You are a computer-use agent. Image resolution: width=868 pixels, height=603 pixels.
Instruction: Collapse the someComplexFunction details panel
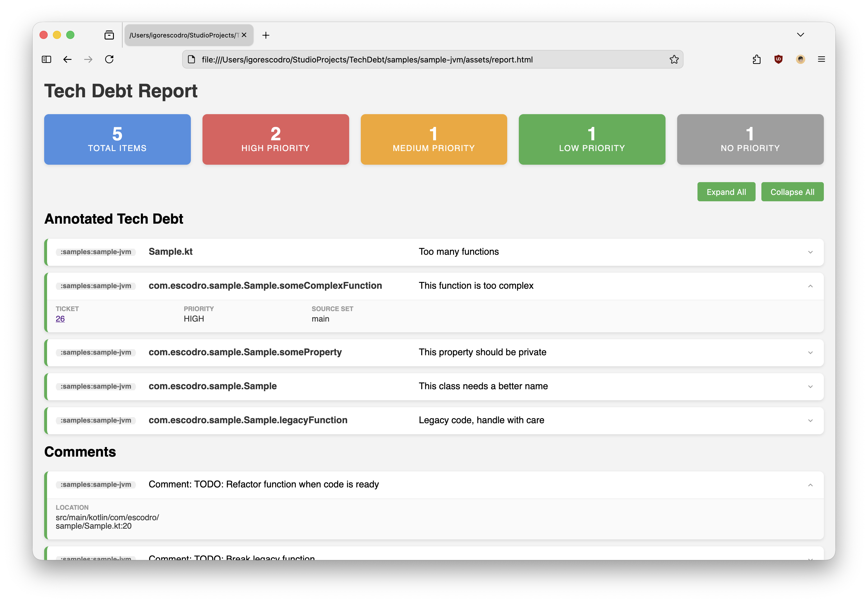click(810, 286)
